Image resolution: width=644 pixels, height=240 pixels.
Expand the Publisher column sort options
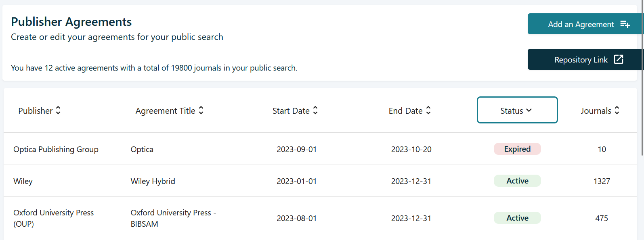pos(59,110)
